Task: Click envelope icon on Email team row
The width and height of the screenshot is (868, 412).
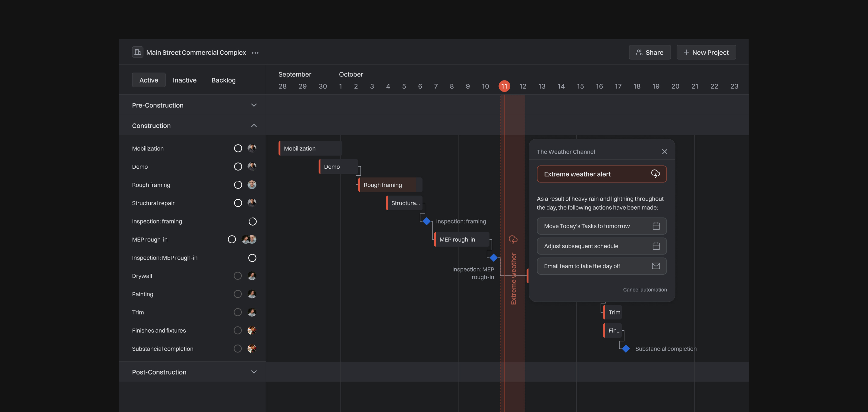Action: (x=656, y=266)
